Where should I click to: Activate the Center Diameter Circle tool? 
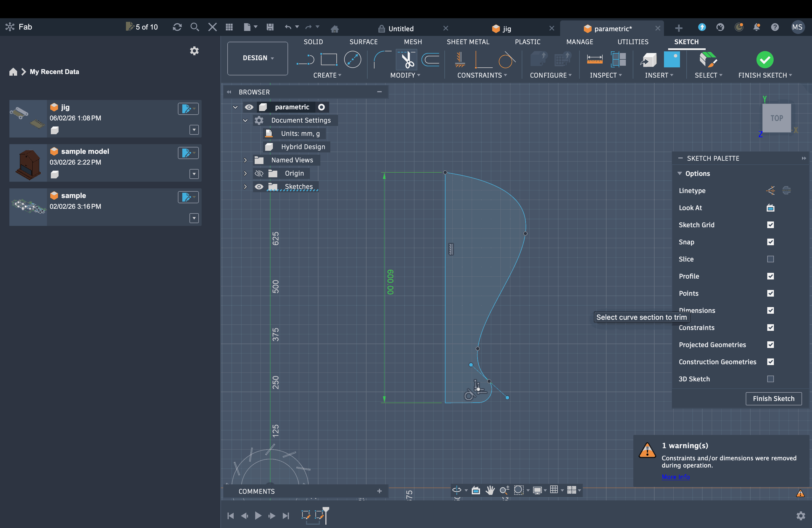tap(352, 60)
